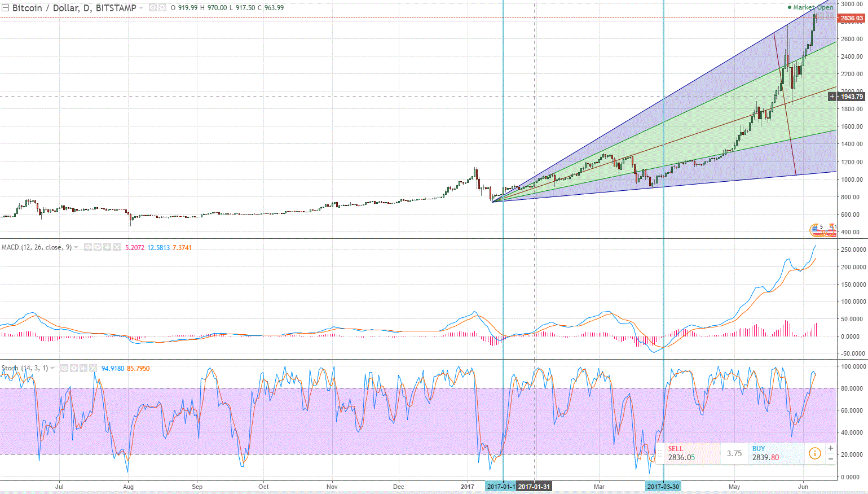Click the Oct label on the time axis
Viewport: 868px width, 494px height.
(263, 487)
